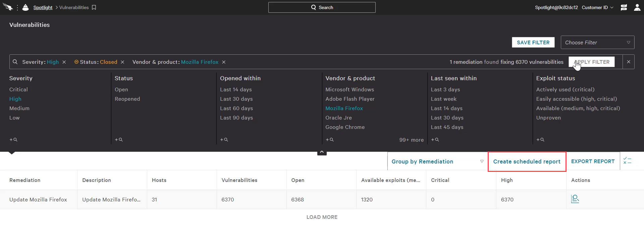Screen dimensions: 644x235
Task: Select Last 30 days under Opened within
Action: 236,99
